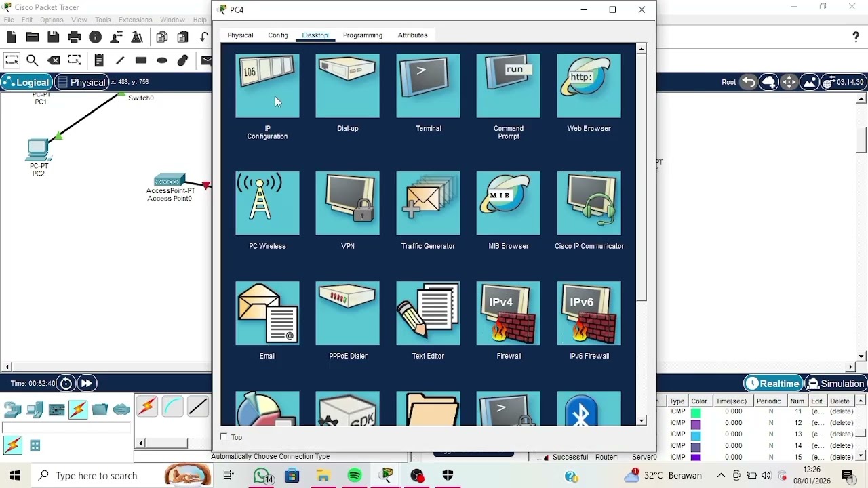The width and height of the screenshot is (868, 488).
Task: Open the Programming tab of PC4
Action: pos(363,35)
